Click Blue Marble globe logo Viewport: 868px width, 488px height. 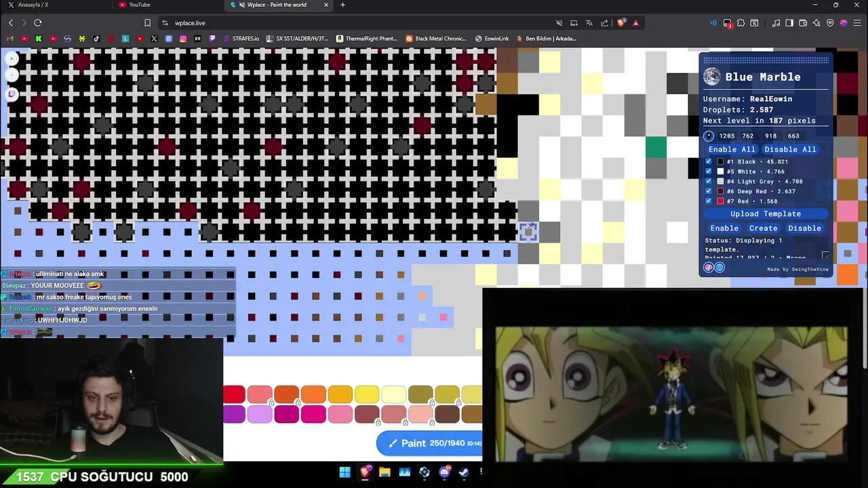click(x=711, y=77)
